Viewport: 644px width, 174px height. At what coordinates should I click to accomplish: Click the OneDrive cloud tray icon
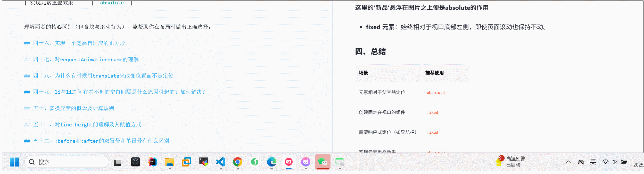[x=581, y=162]
